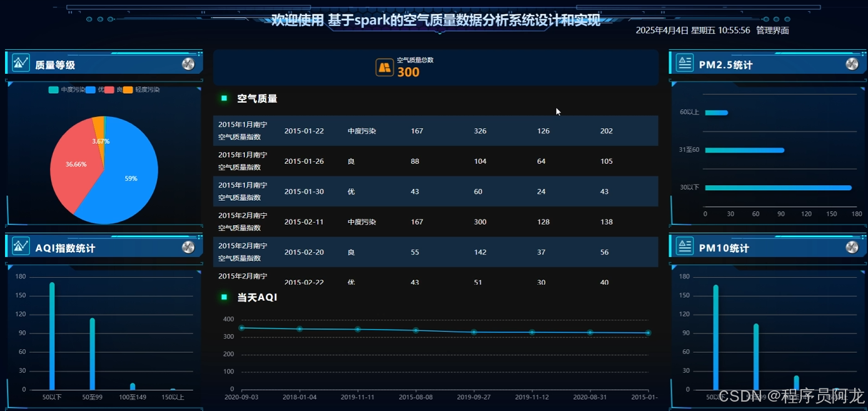Click the 良 cell in 2015-01-26 row
The image size is (868, 411).
tap(351, 161)
